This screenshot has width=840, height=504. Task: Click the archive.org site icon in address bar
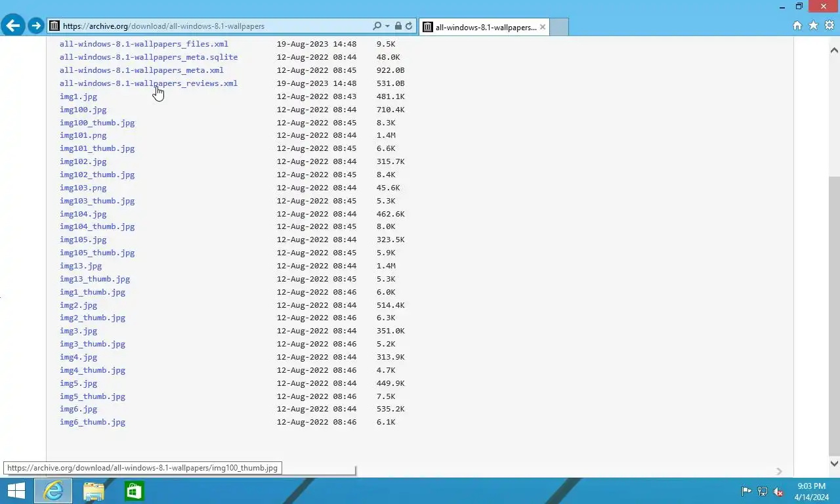coord(55,26)
